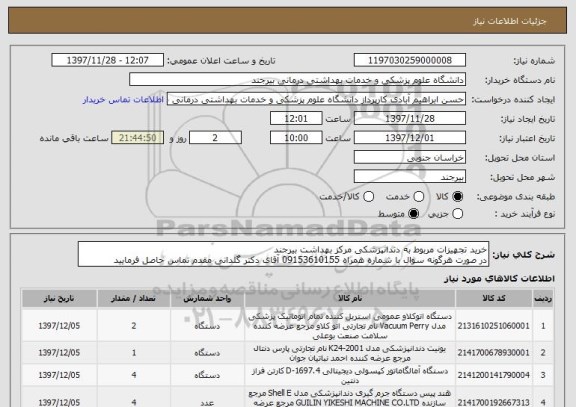Screen dimensions: 576x407
Task: Click product code 213161025106001
Action: (493, 326)
